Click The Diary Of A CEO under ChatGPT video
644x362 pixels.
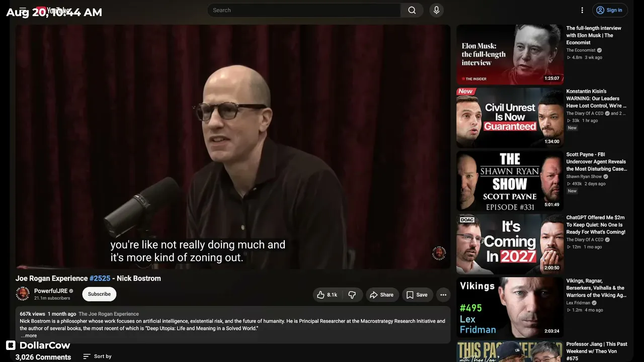pyautogui.click(x=585, y=240)
